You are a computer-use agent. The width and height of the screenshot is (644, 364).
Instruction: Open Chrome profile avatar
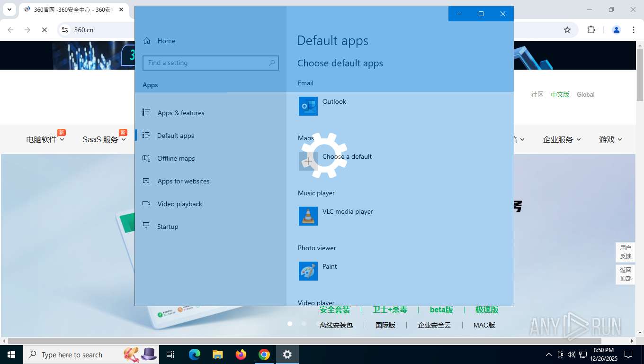click(617, 30)
